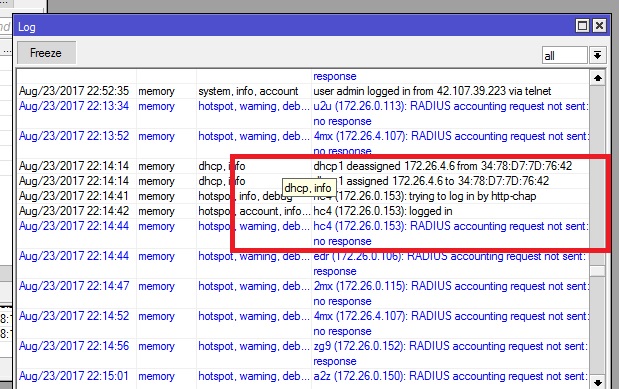The image size is (619, 389).
Task: Select edr (172.26.0.106) RADIUS log message
Action: click(449, 263)
